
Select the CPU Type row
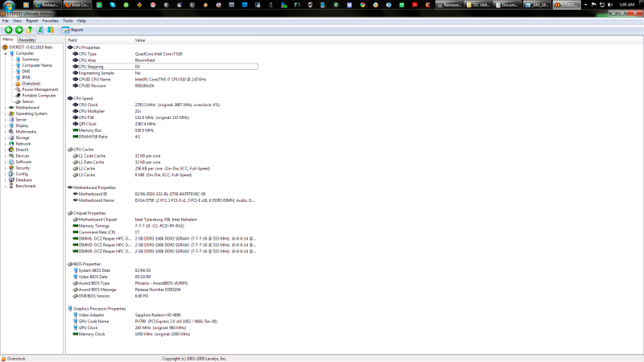pyautogui.click(x=165, y=54)
